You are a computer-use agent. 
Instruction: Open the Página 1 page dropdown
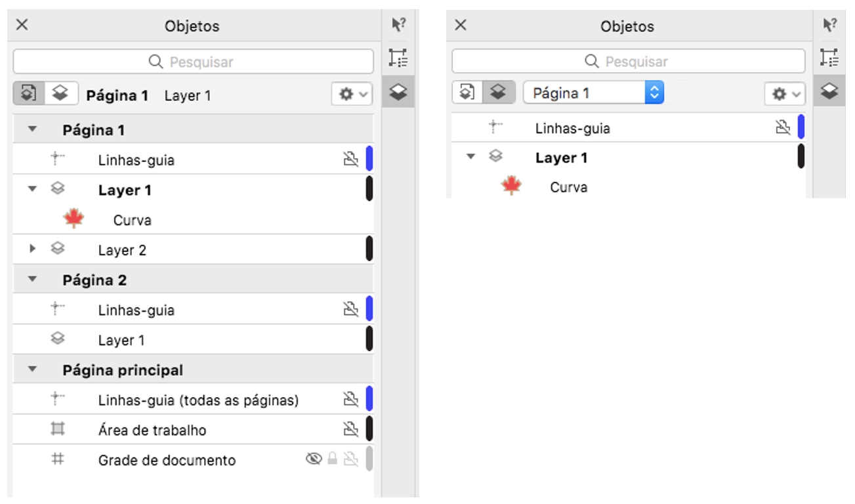[593, 93]
